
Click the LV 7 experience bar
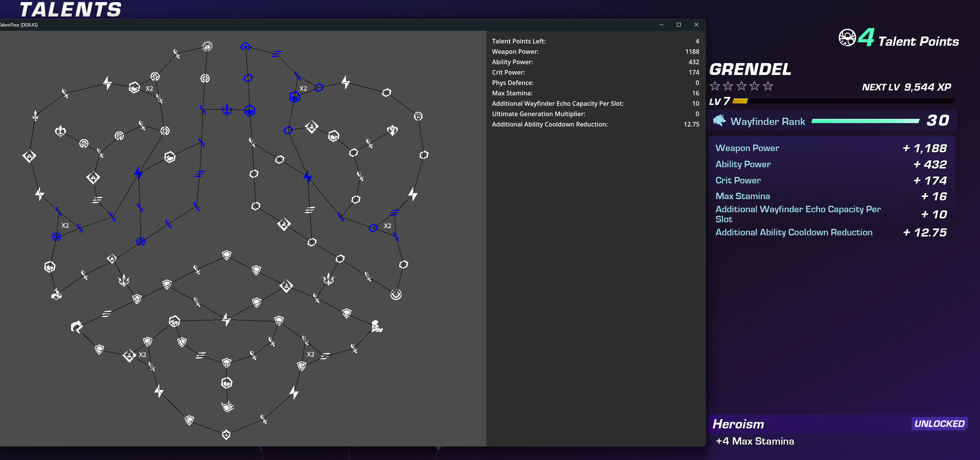[x=843, y=101]
